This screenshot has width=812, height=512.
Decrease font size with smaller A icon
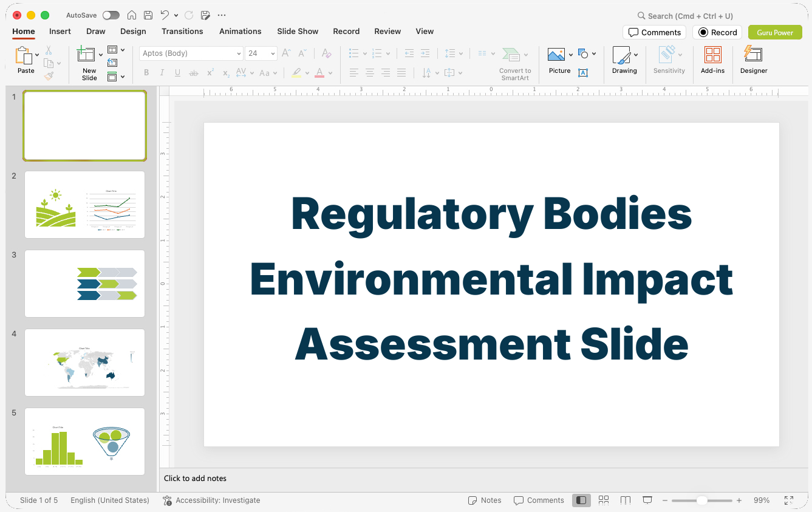tap(302, 53)
